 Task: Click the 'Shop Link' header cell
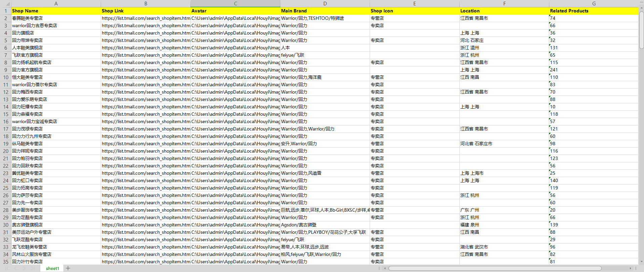[146, 11]
